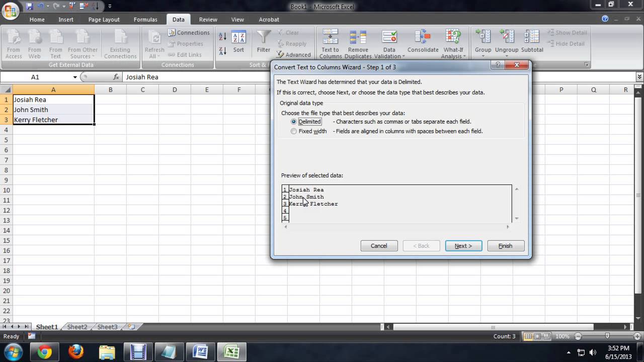Click Next in the Text Wizard

point(463,246)
